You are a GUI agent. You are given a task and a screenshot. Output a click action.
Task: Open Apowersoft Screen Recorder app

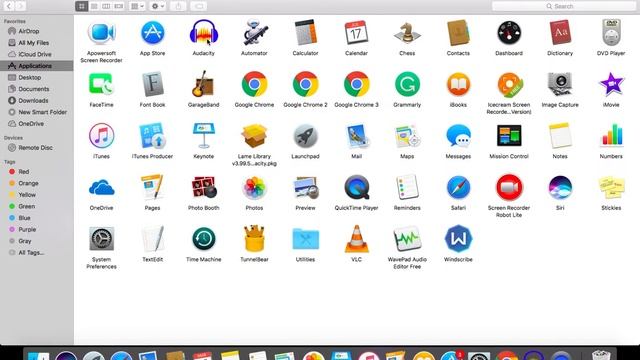pos(101,33)
